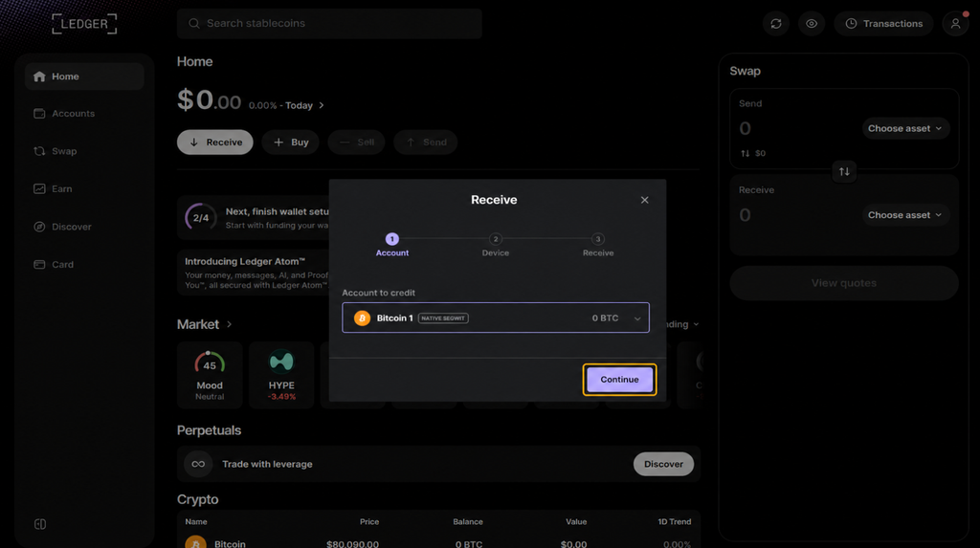Open the Transactions button
980x548 pixels.
point(883,24)
